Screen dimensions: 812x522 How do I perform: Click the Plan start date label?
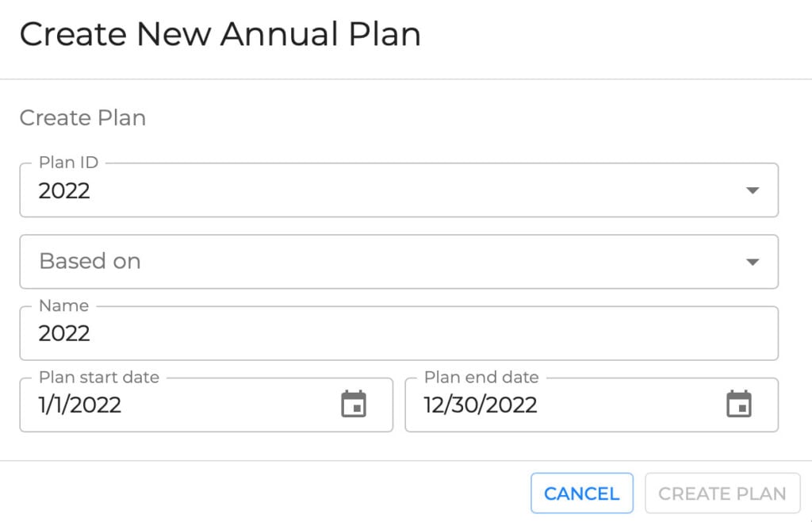coord(99,378)
